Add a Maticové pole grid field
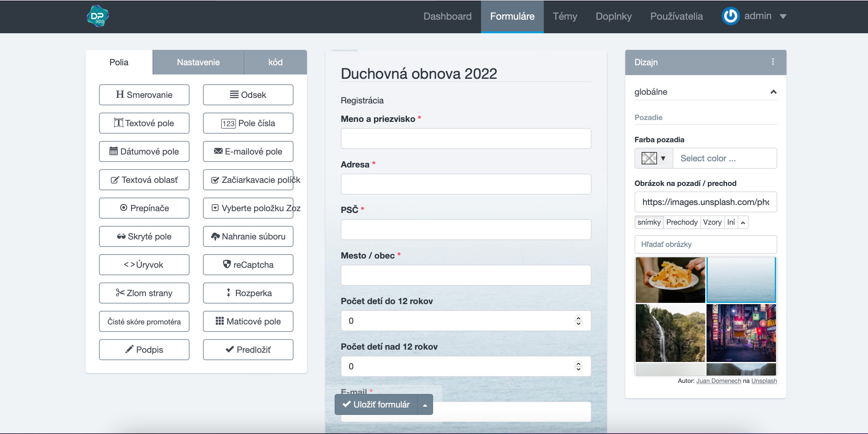 (x=248, y=321)
